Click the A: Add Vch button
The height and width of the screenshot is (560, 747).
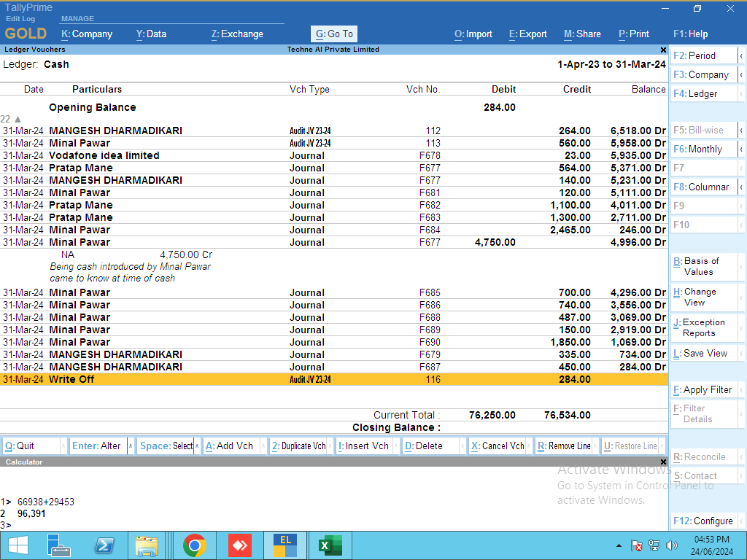[x=231, y=446]
